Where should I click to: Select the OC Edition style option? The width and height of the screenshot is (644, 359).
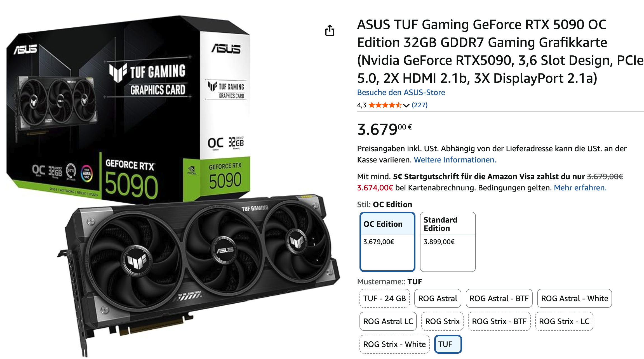click(387, 242)
